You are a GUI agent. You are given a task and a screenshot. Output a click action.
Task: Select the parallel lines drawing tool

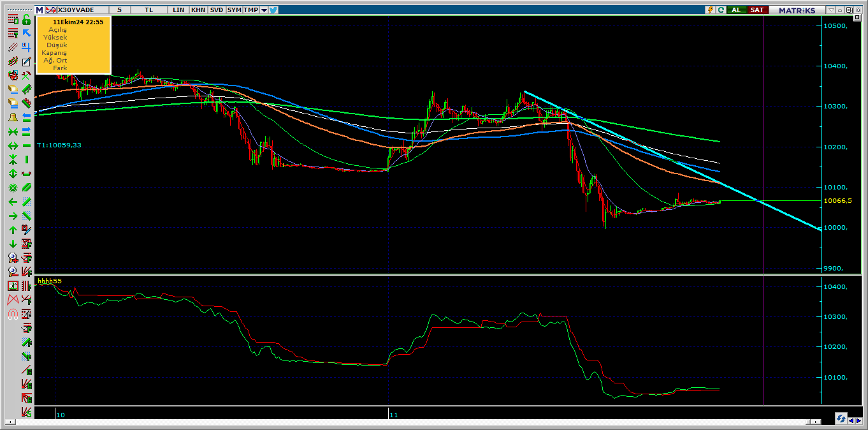point(13,48)
